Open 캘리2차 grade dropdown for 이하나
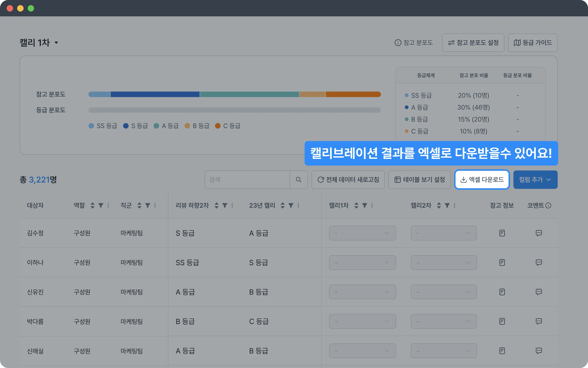The width and height of the screenshot is (588, 368). pyautogui.click(x=444, y=263)
